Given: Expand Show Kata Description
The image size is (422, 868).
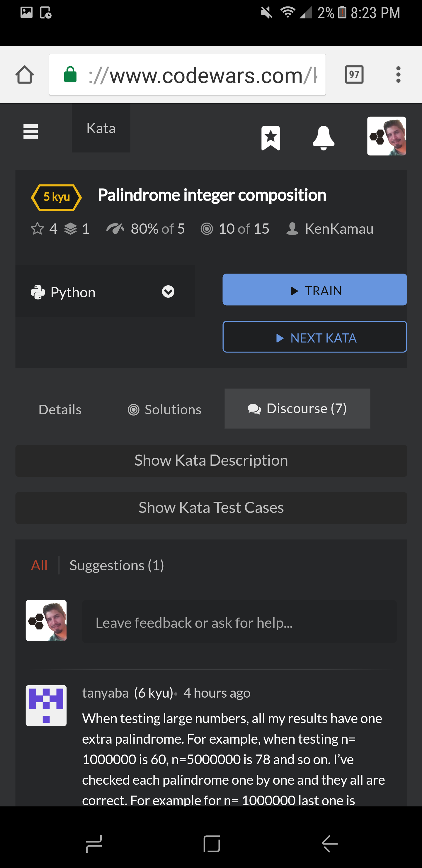Looking at the screenshot, I should pyautogui.click(x=211, y=461).
